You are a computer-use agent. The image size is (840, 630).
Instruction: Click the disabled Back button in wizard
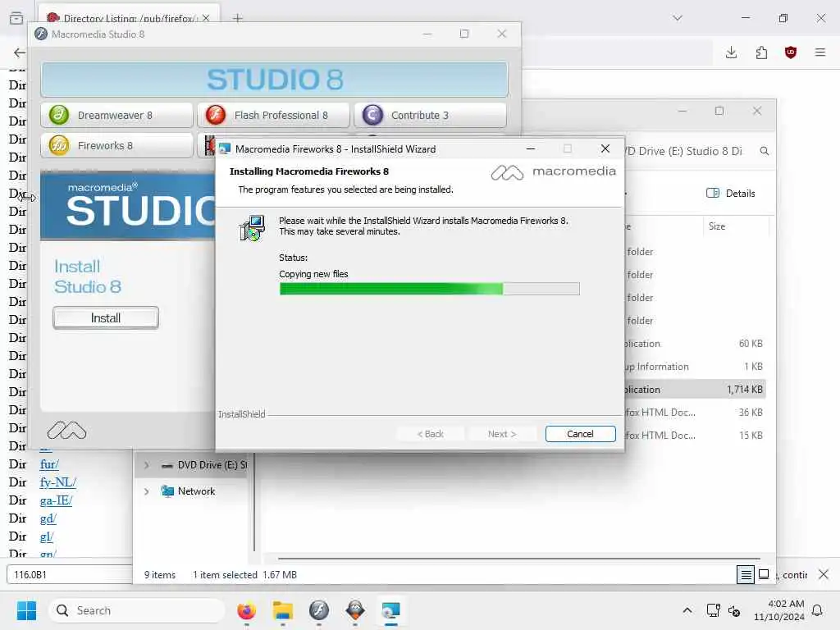[430, 434]
